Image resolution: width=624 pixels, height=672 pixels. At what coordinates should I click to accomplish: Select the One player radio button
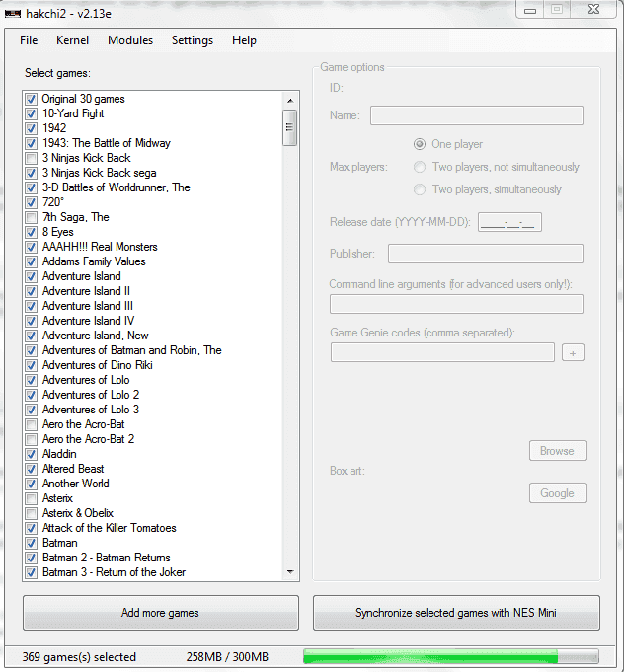click(420, 144)
